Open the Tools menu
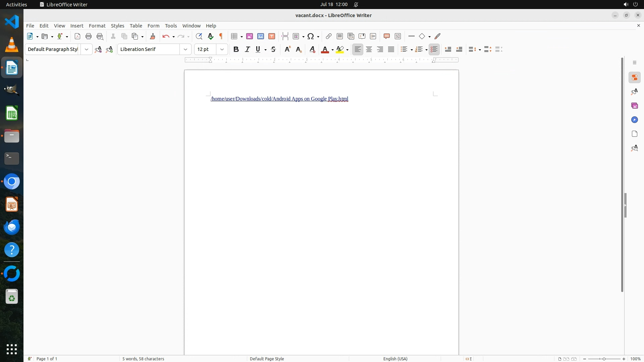The height and width of the screenshot is (362, 644). coord(171,26)
